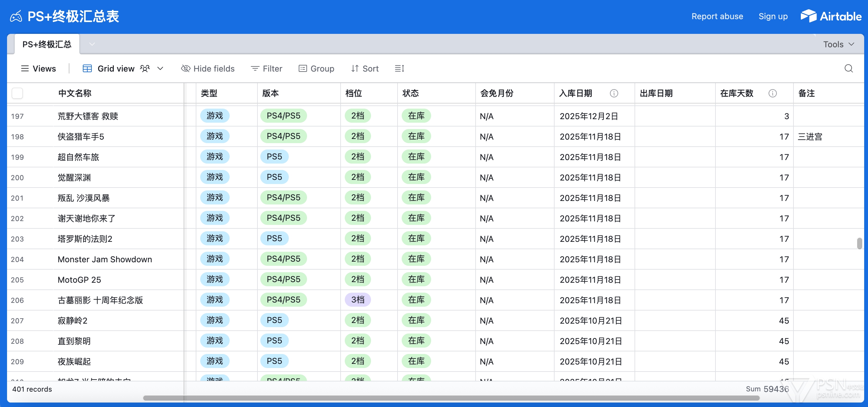Open the Tools dropdown menu

838,44
